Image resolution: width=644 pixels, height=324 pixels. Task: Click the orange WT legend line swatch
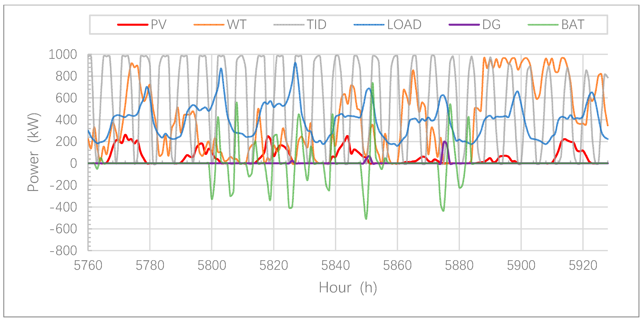[x=209, y=25]
